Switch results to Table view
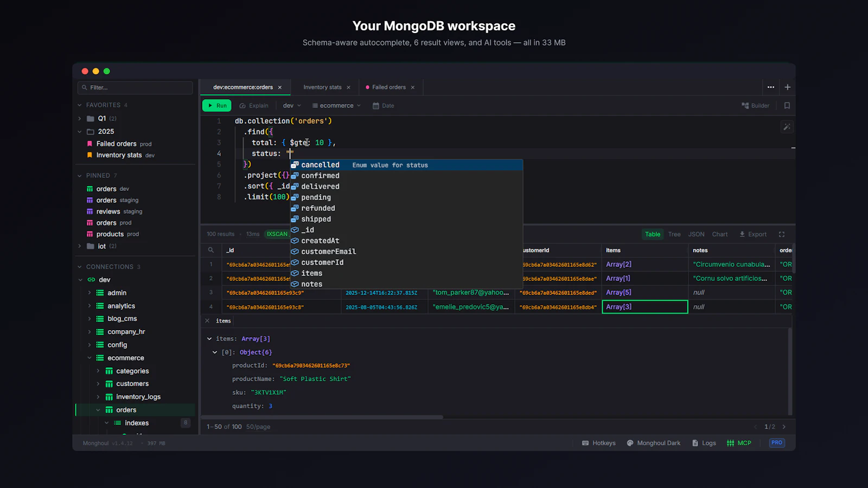Screen dimensions: 868x488 653,234
